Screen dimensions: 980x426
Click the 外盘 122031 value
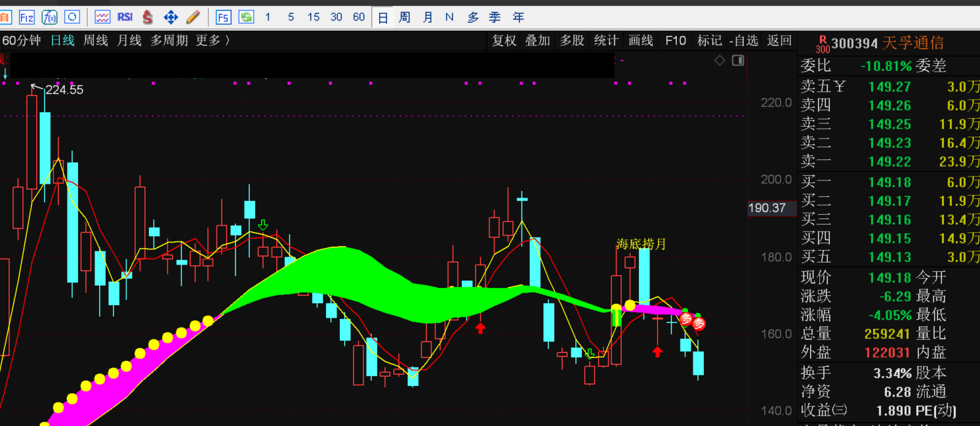click(x=888, y=352)
